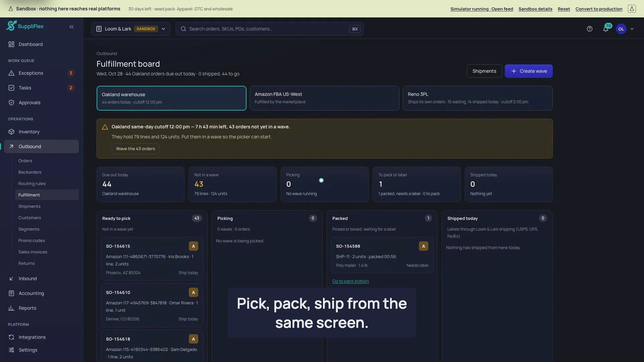The image size is (644, 362).
Task: Open order card SO-154615
Action: pos(152,259)
